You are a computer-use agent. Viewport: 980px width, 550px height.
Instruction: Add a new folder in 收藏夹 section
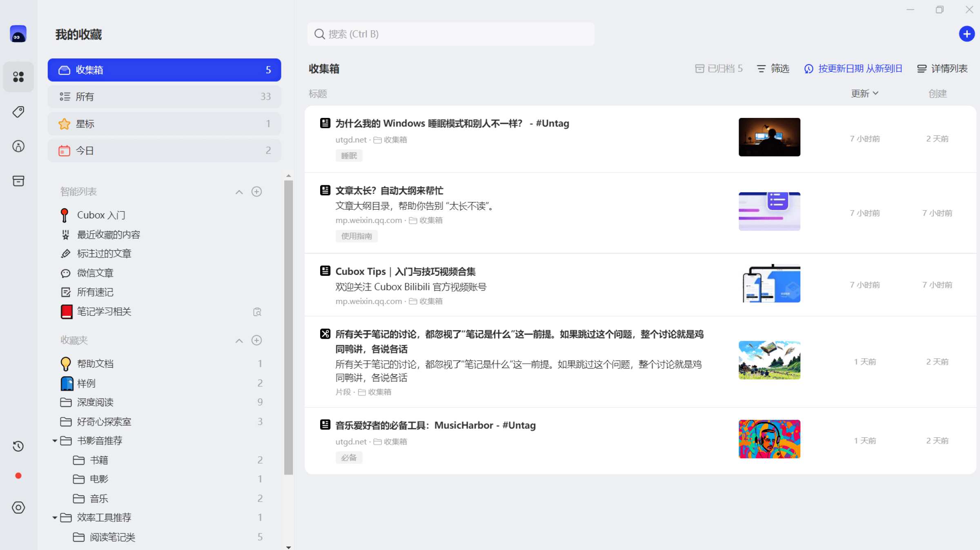click(256, 340)
